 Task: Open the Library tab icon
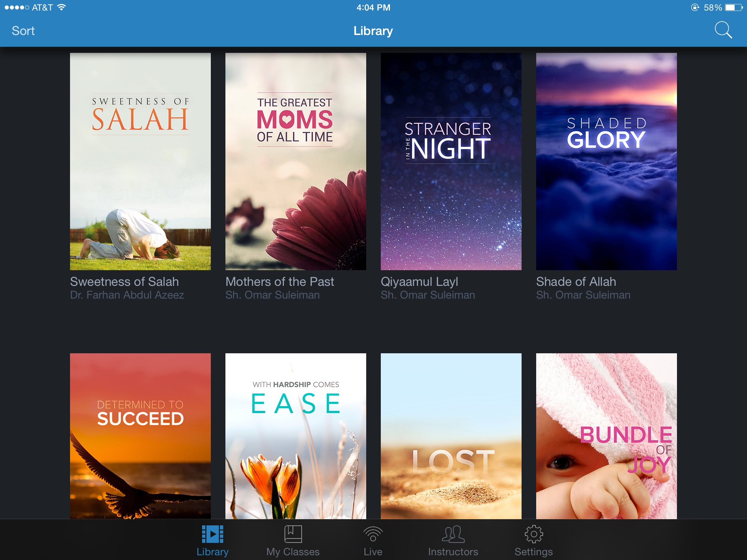click(x=213, y=534)
